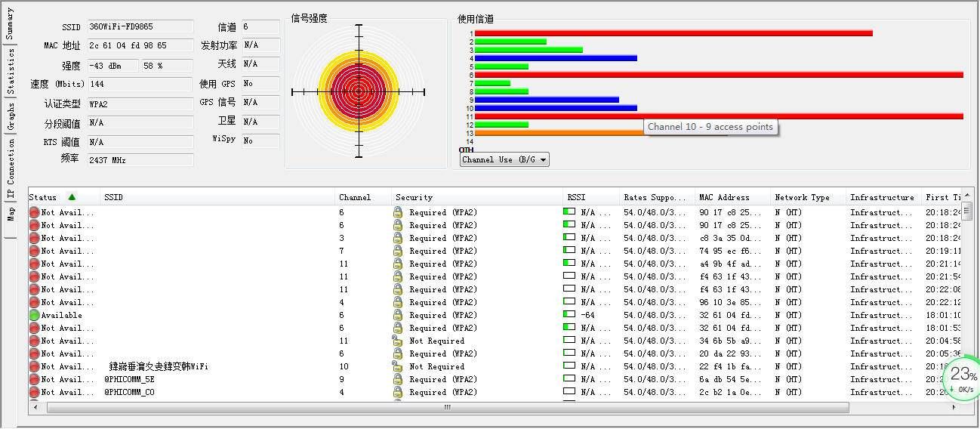This screenshot has height=429, width=980.
Task: Click the red channel 6 usage bar
Action: click(719, 75)
